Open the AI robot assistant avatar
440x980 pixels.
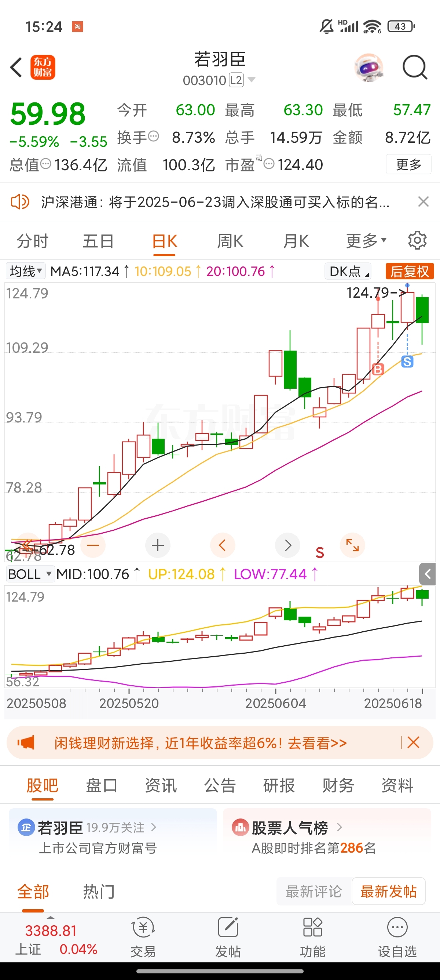[x=368, y=67]
